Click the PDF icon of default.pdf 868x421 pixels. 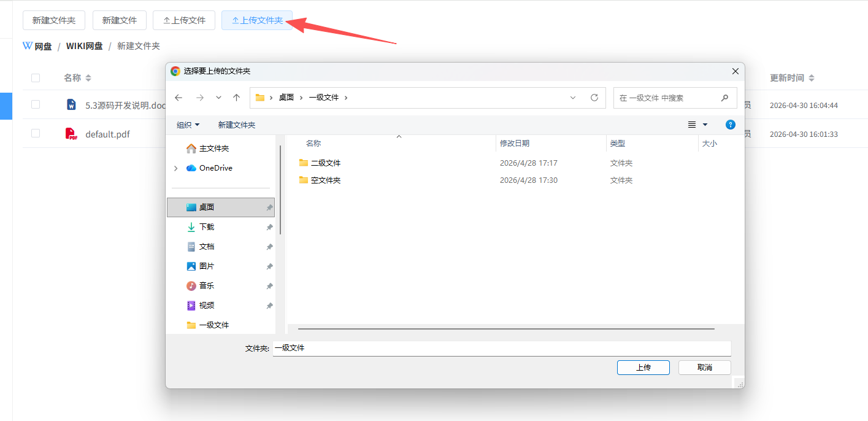(x=71, y=134)
